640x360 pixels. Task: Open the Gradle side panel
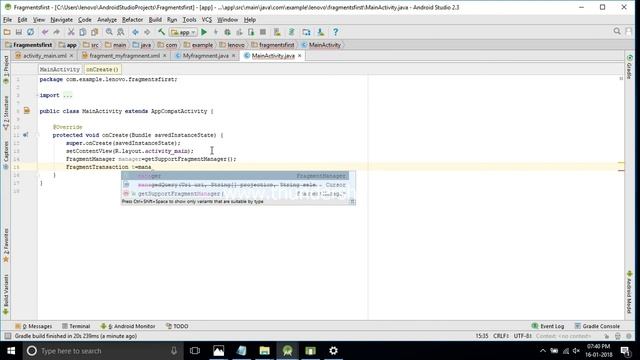pyautogui.click(x=629, y=67)
